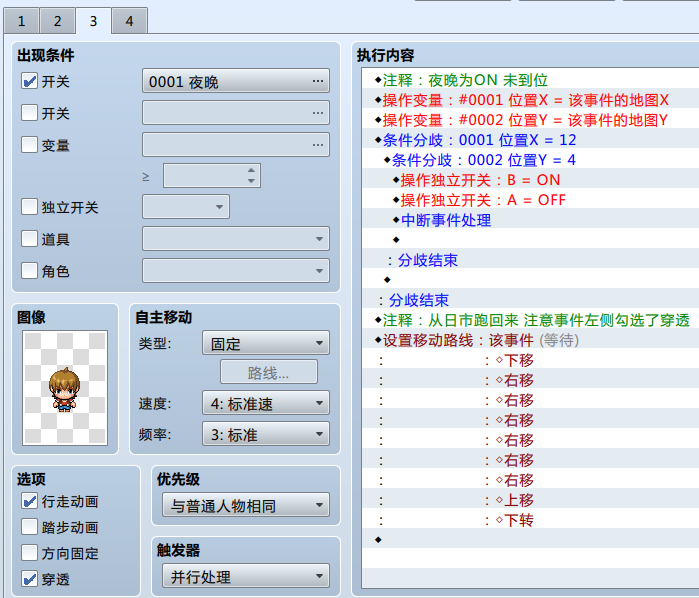Image resolution: width=699 pixels, height=598 pixels.
Task: Select the inner 分歧结束 line
Action: [x=530, y=260]
